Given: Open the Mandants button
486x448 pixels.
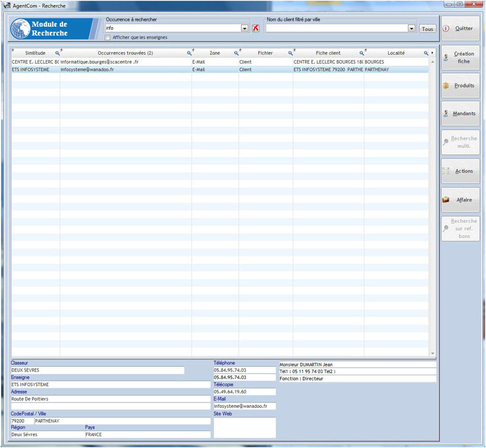Looking at the screenshot, I should tap(460, 114).
